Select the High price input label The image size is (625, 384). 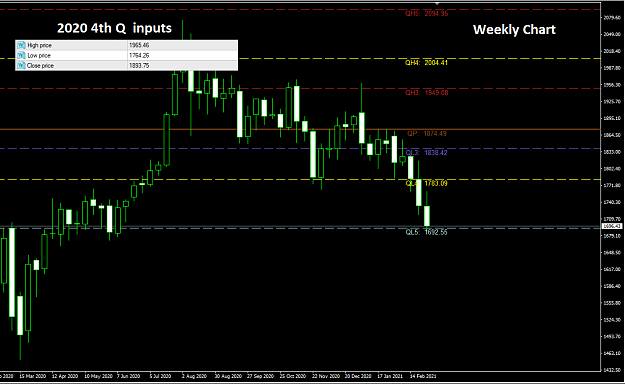pyautogui.click(x=39, y=45)
